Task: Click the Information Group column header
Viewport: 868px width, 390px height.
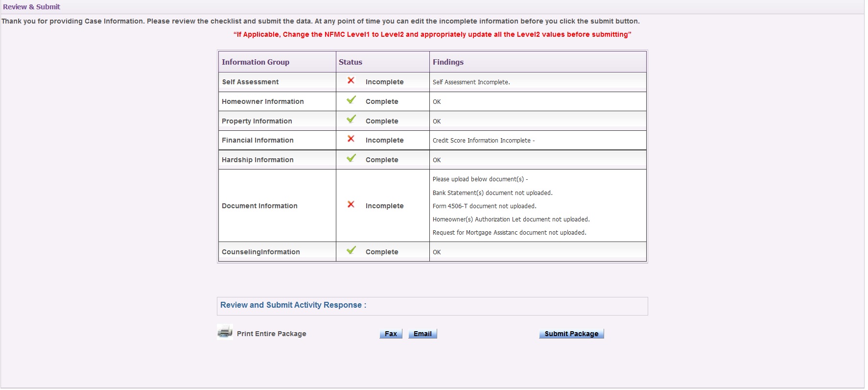Action: tap(256, 62)
